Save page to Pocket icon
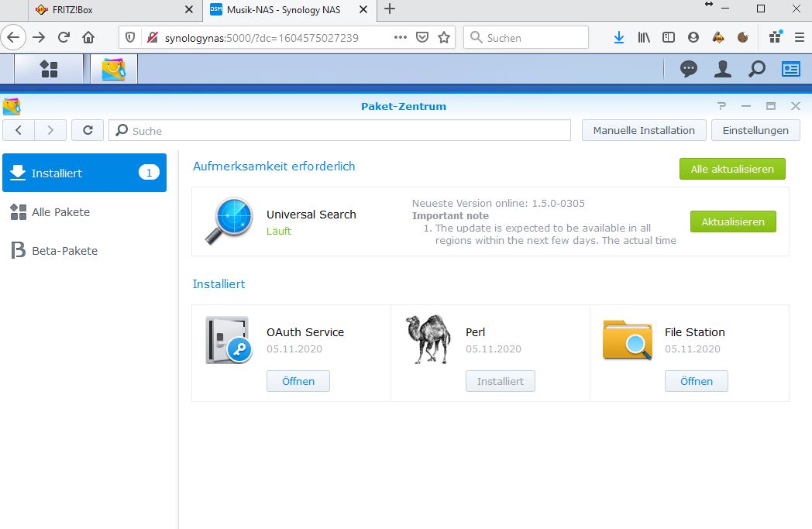812x529 pixels. [422, 37]
